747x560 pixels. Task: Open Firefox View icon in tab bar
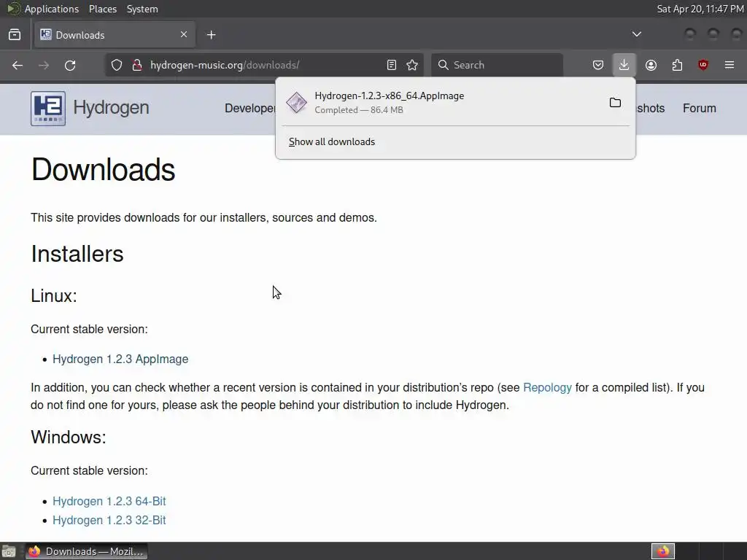coord(15,35)
